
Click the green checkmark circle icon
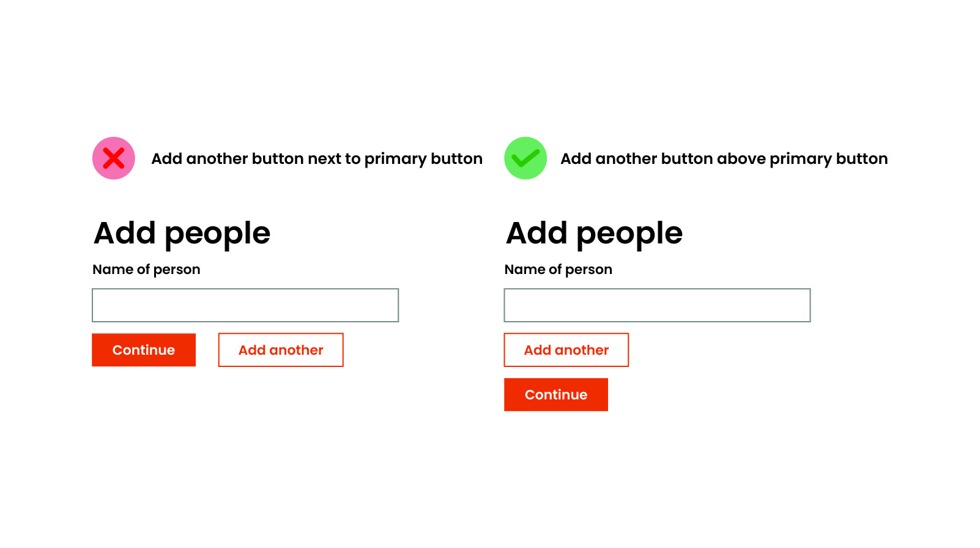[x=525, y=158]
